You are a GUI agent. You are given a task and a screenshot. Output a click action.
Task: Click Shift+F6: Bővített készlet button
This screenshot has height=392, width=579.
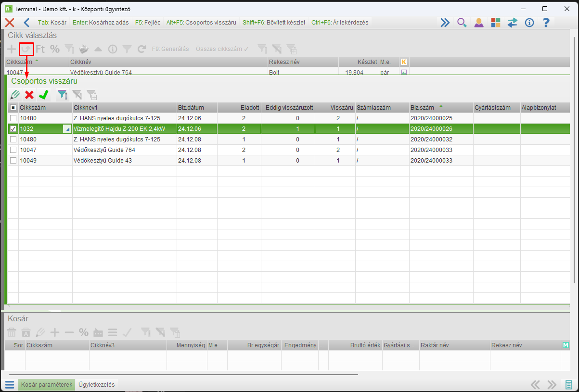click(x=274, y=22)
